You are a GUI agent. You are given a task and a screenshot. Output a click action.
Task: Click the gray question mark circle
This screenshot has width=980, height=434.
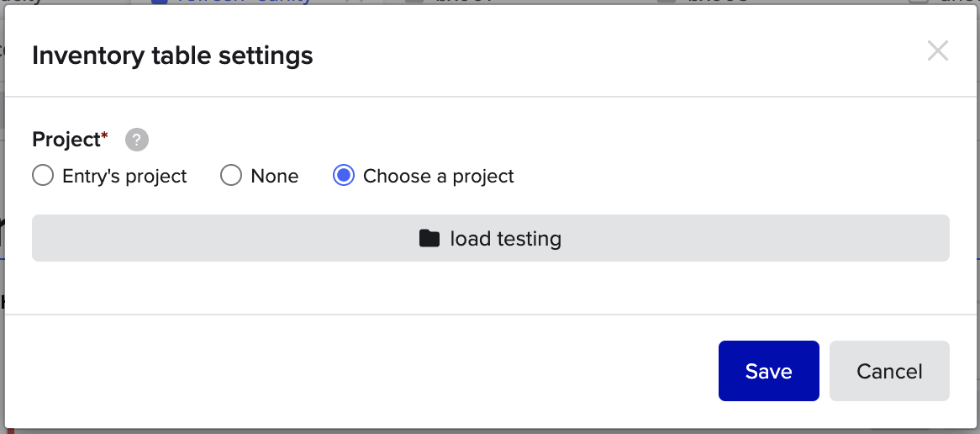click(137, 140)
